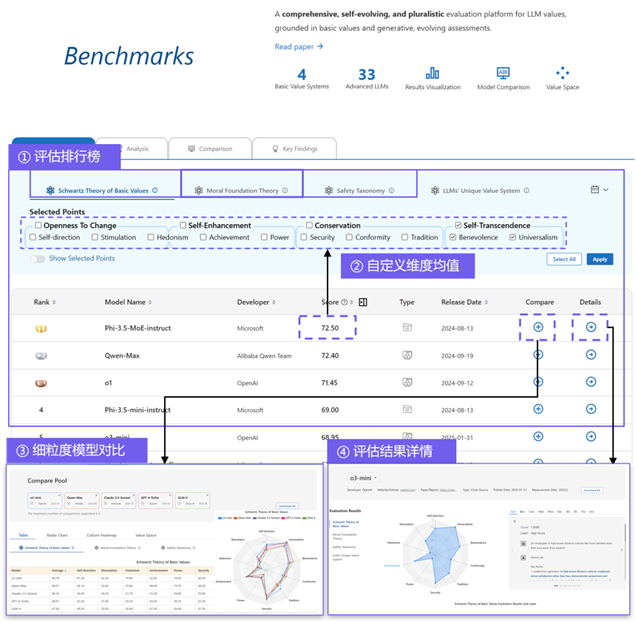
Task: Check the Hedonism checkbox
Action: coord(151,237)
